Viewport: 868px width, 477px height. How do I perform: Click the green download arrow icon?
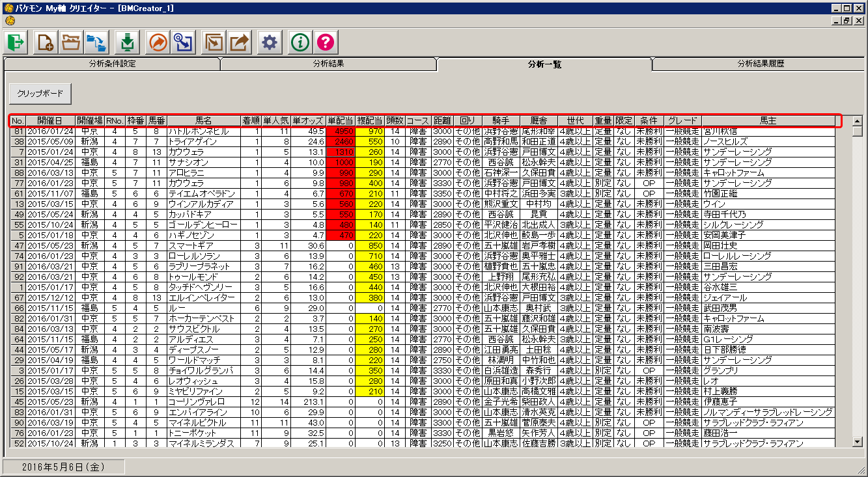(x=127, y=43)
